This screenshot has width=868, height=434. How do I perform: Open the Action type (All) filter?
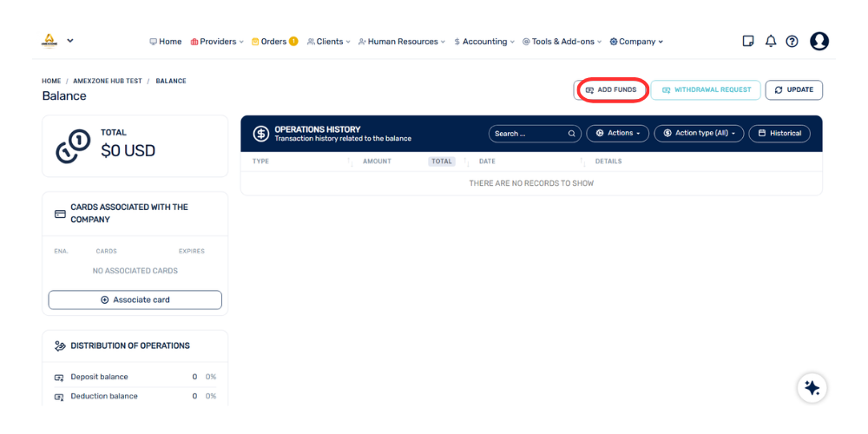point(699,134)
